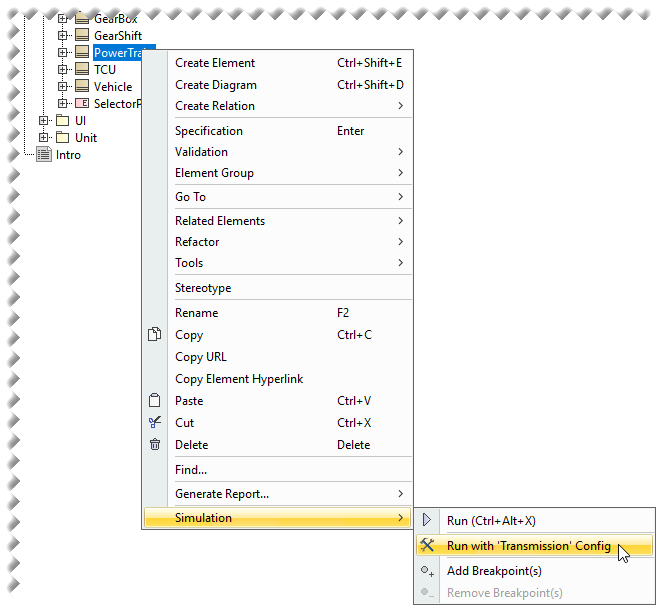656x605 pixels.
Task: Select Tools menu entry
Action: pos(277,262)
